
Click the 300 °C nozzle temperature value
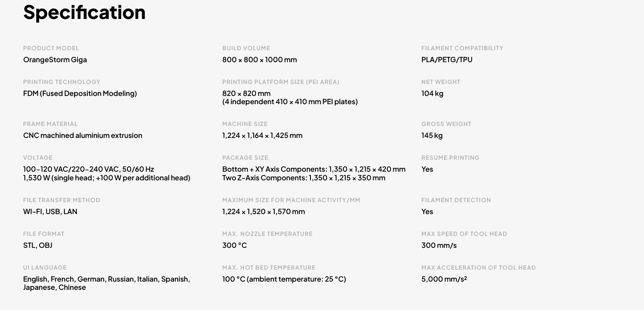(x=234, y=245)
